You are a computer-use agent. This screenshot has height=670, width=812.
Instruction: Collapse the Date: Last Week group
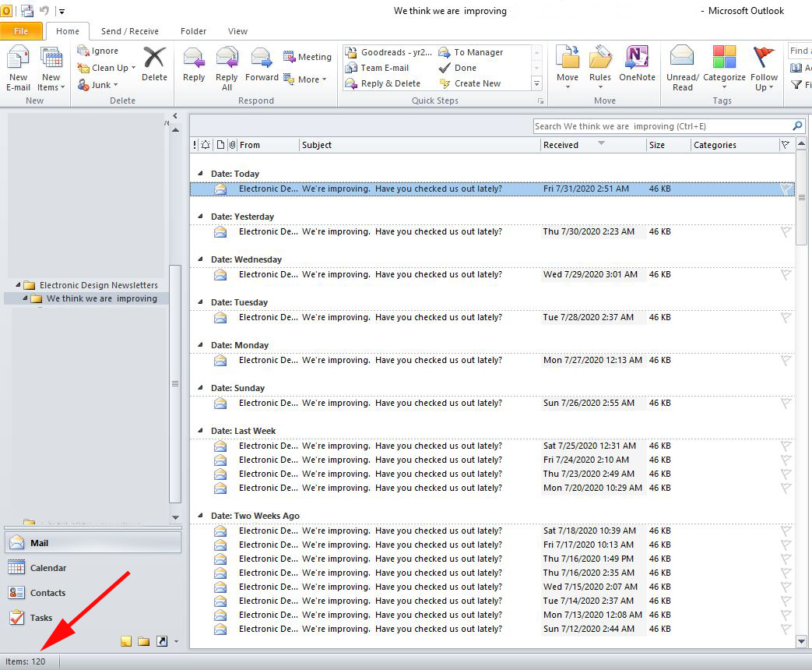tap(200, 431)
